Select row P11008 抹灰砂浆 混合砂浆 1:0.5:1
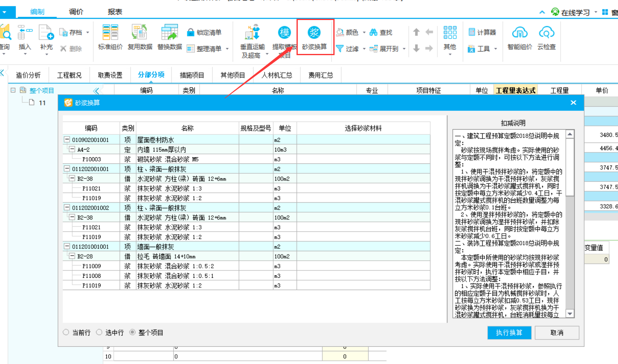Image resolution: width=618 pixels, height=364 pixels. [246, 276]
